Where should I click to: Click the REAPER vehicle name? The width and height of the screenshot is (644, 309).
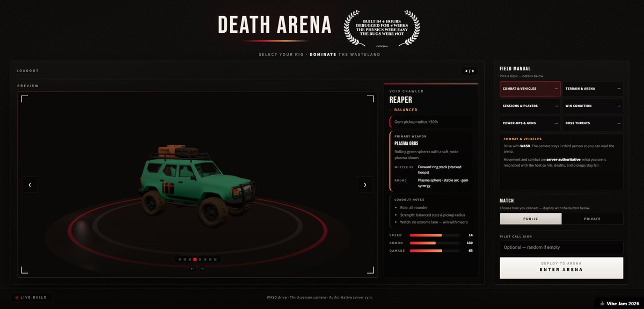401,99
